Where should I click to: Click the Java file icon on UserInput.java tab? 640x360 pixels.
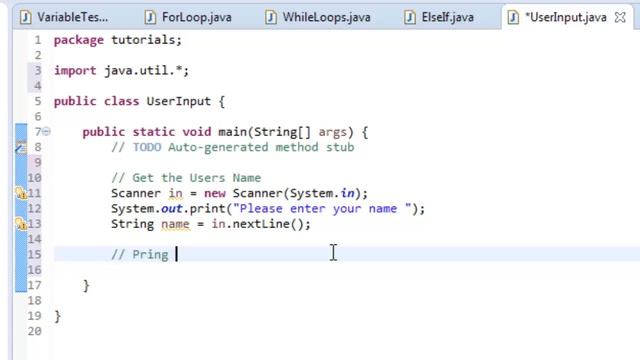click(513, 17)
